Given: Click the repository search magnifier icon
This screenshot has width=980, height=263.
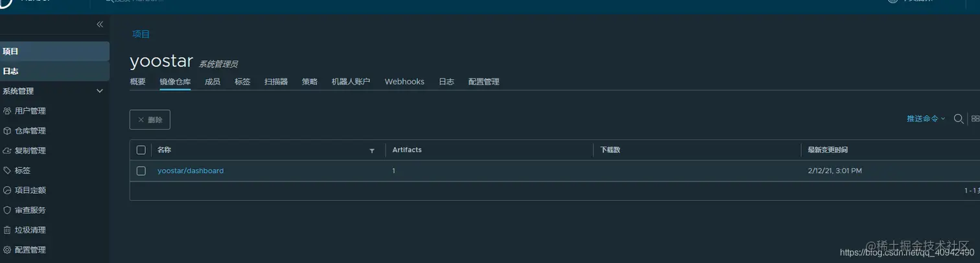Looking at the screenshot, I should [x=959, y=119].
